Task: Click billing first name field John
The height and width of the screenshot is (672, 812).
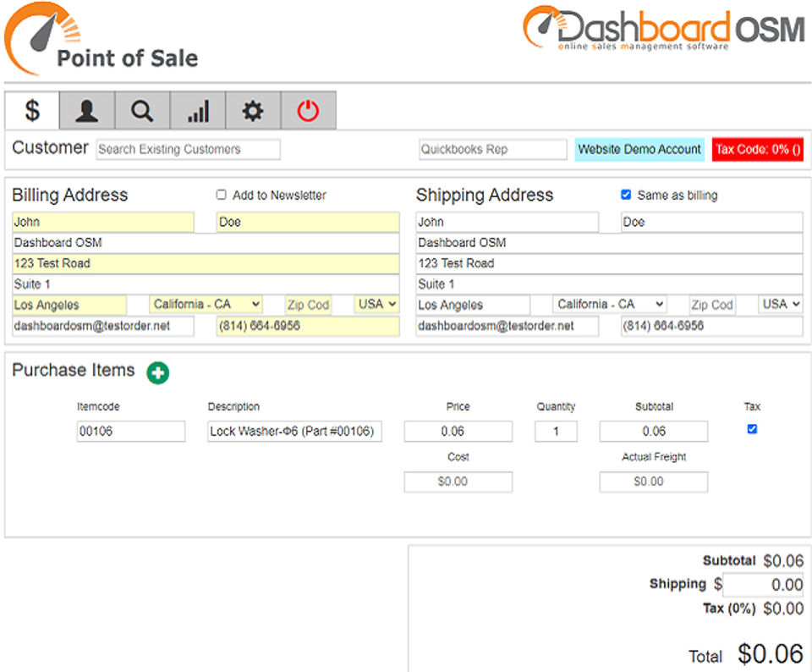Action: point(103,222)
